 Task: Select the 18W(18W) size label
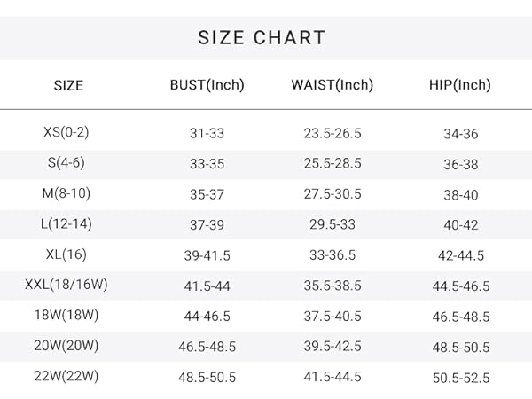coord(66,315)
